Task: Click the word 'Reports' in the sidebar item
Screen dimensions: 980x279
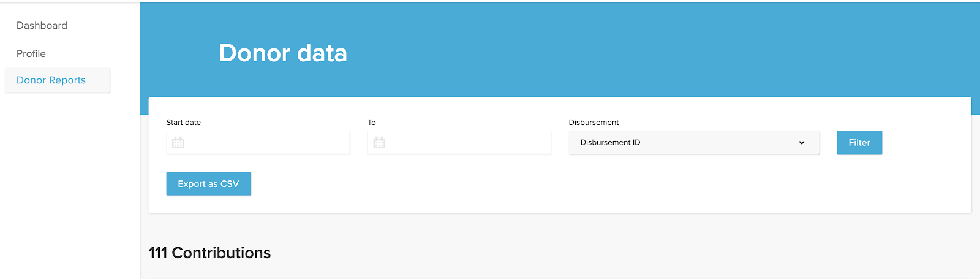Action: (x=68, y=80)
